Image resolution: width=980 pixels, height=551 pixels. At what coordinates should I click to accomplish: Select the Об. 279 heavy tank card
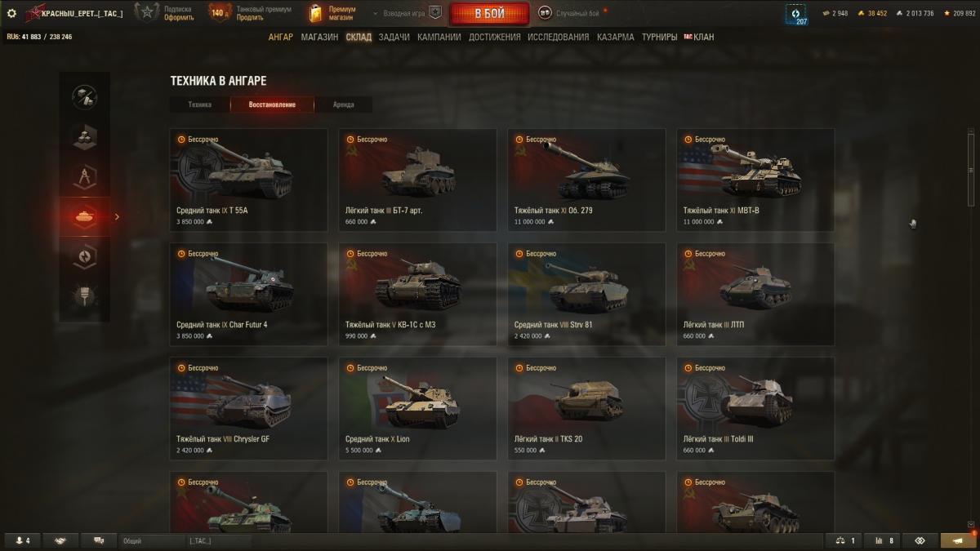[x=586, y=180]
